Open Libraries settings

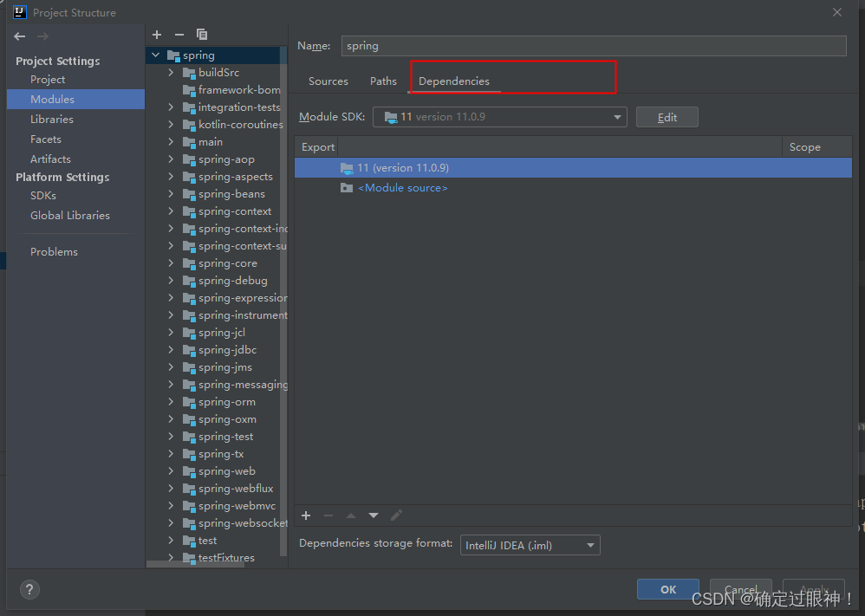point(52,119)
